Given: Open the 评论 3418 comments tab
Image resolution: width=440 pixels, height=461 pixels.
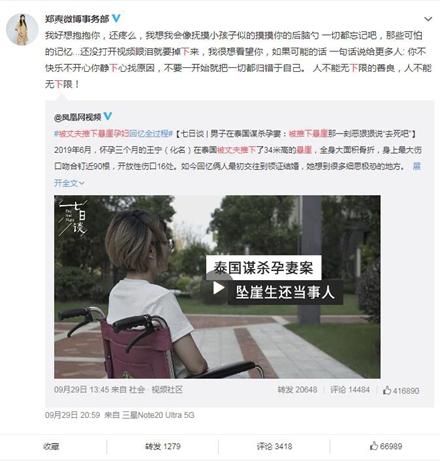Looking at the screenshot, I should (x=274, y=446).
